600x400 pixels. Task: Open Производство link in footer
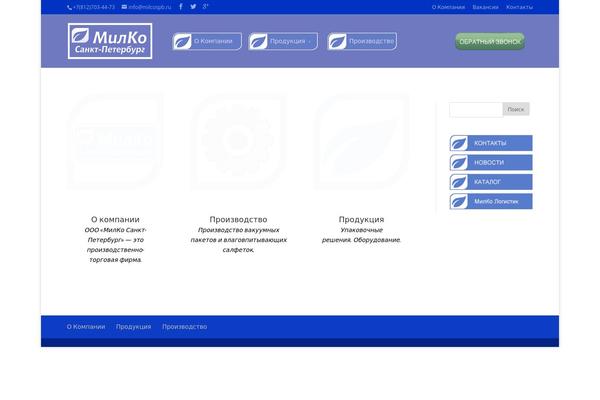(x=184, y=327)
